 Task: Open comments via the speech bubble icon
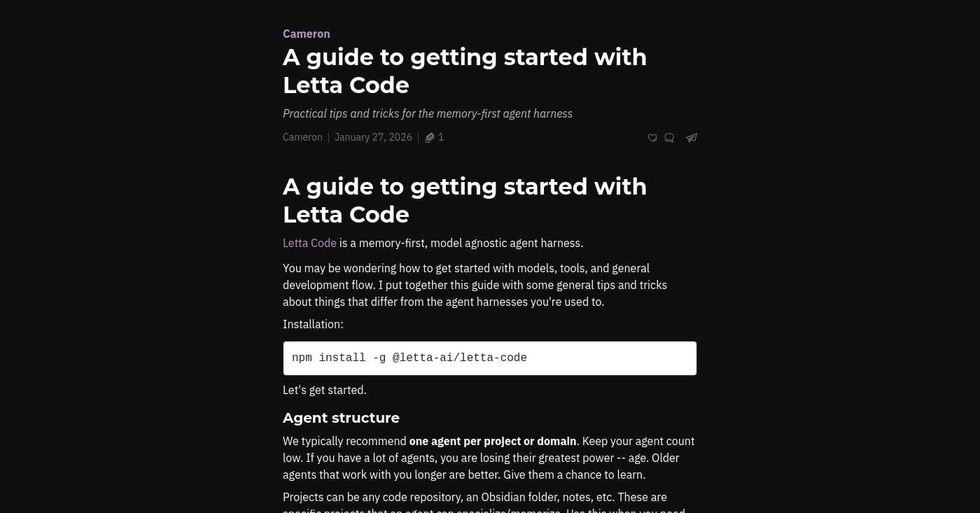coord(669,138)
